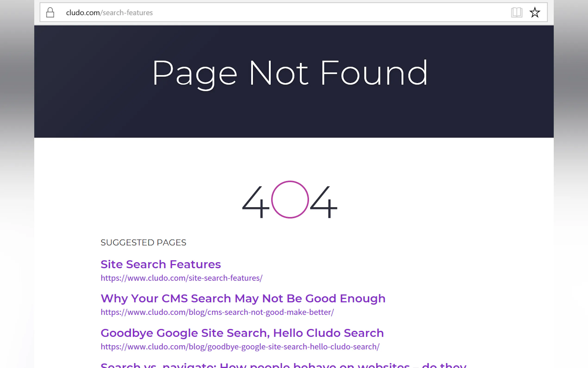This screenshot has height=368, width=588.
Task: Open Why Your CMS Search May Not Be Good Enough
Action: pos(243,299)
